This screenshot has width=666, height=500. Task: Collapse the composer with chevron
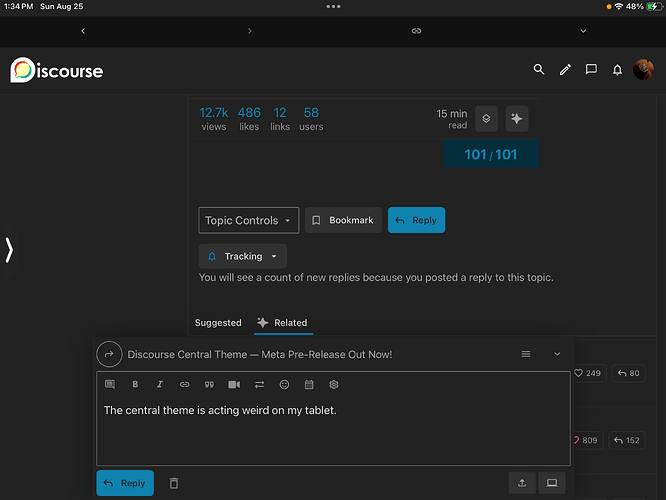point(557,354)
